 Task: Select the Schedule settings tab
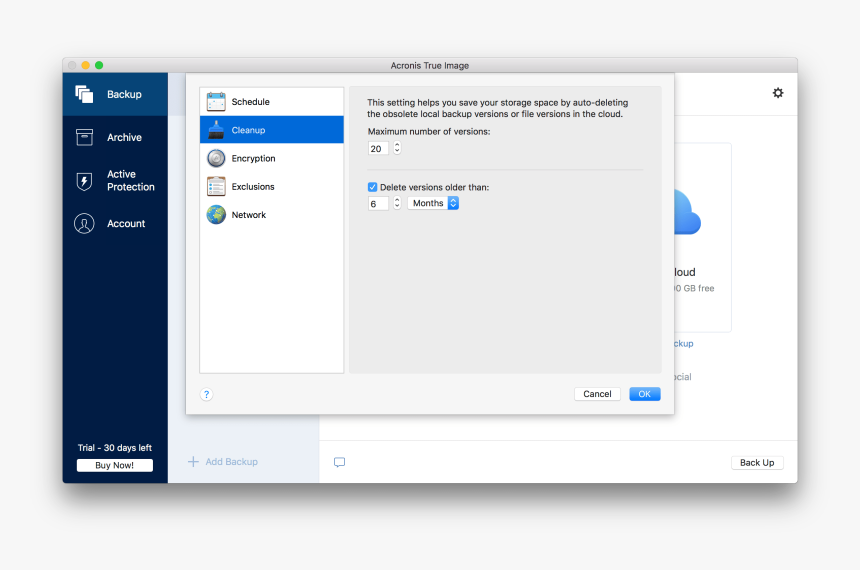(x=271, y=101)
